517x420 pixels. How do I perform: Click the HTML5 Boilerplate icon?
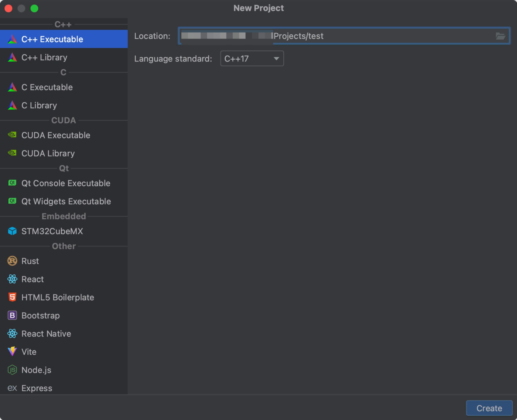tap(12, 297)
